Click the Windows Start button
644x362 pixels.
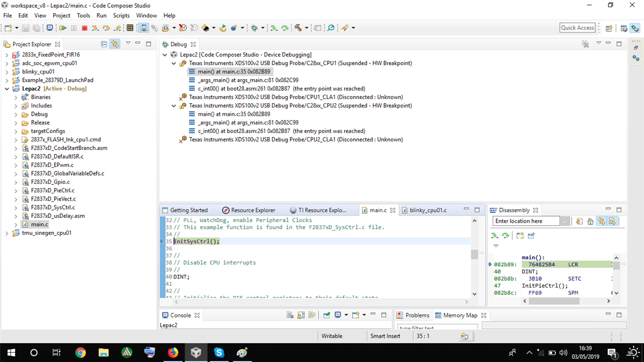pos(11,353)
